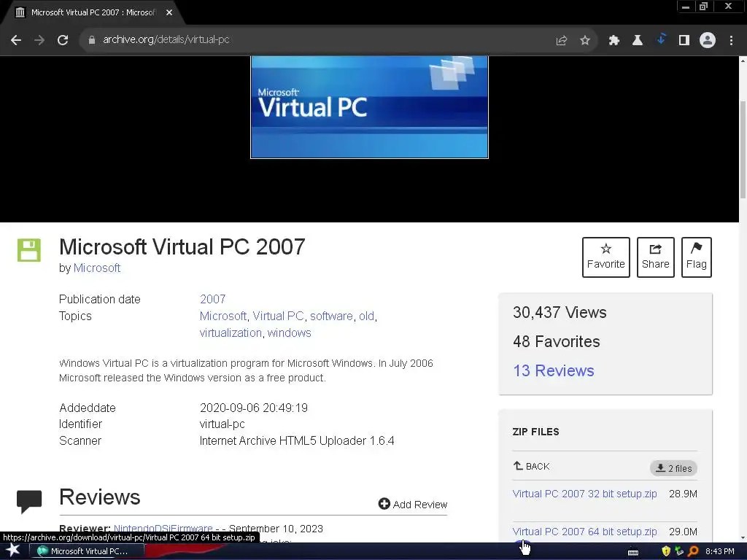Open the 2007 publication date link

coord(212,299)
